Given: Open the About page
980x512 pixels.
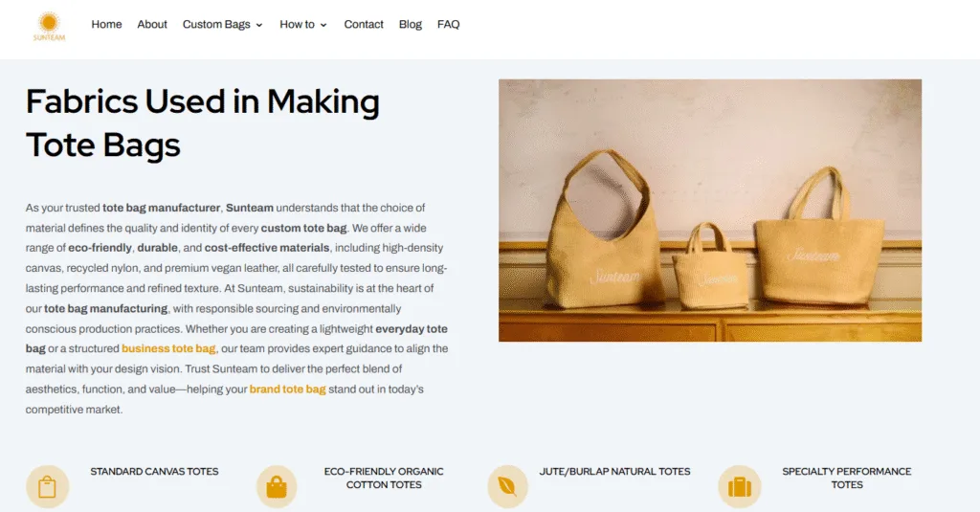Looking at the screenshot, I should pos(152,24).
